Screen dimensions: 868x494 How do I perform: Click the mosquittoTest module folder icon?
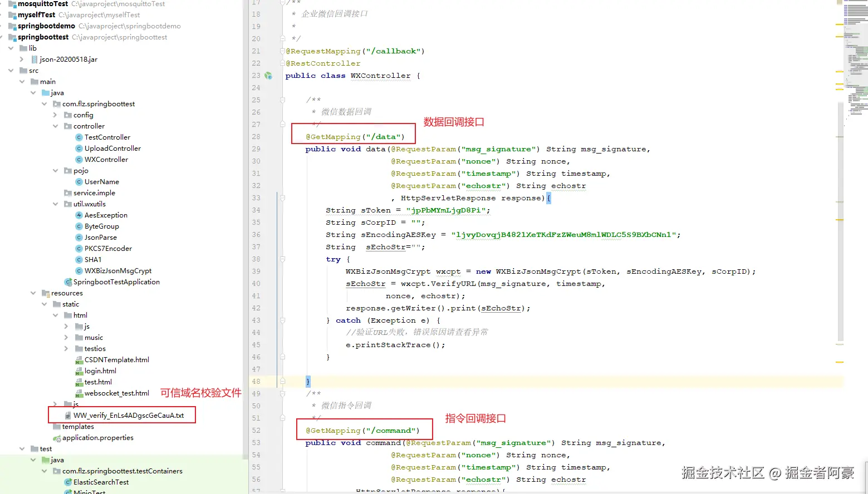(12, 4)
